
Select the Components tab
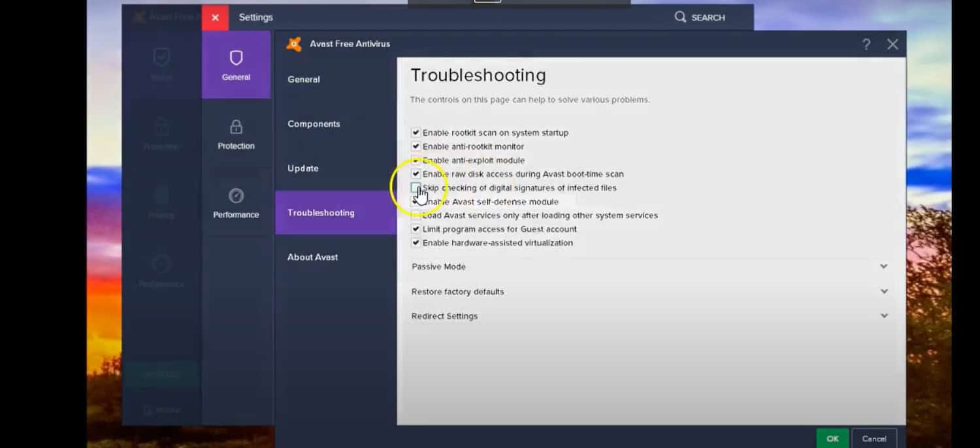pyautogui.click(x=336, y=124)
